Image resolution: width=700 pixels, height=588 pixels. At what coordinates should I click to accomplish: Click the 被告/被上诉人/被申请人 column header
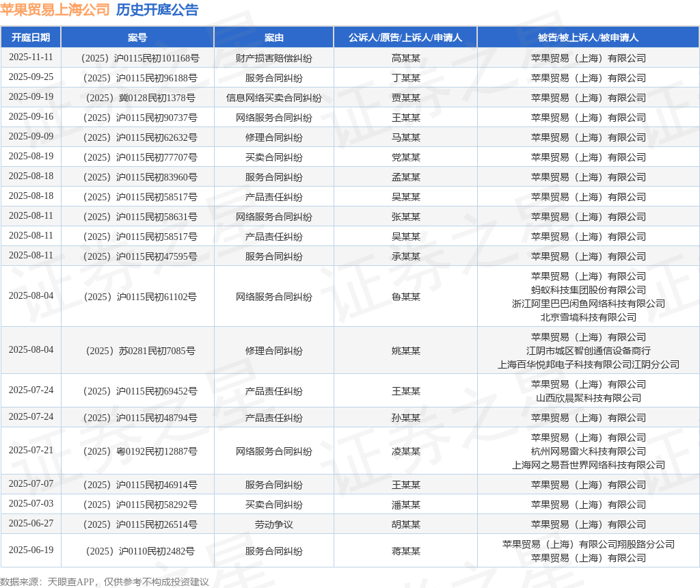coord(589,38)
